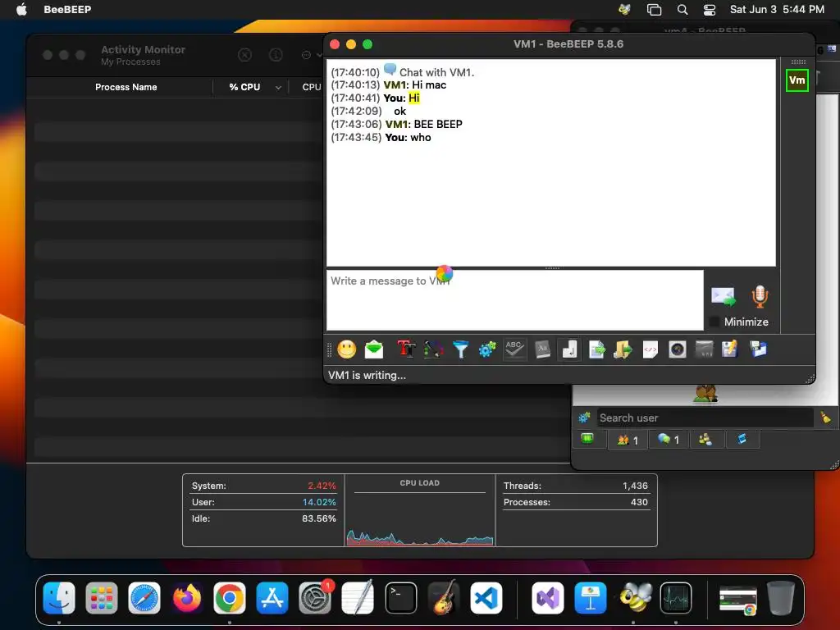Click the date and time in menu bar

(777, 9)
